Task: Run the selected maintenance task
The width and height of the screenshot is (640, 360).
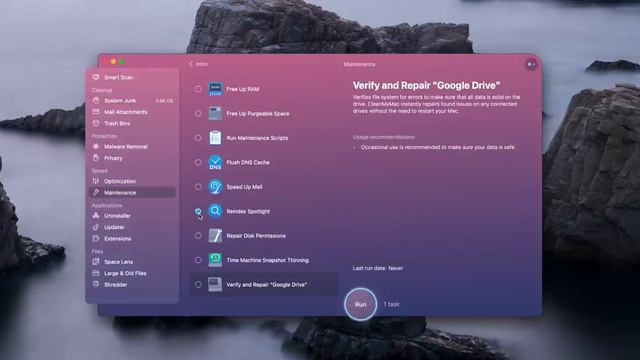Action: [x=360, y=304]
